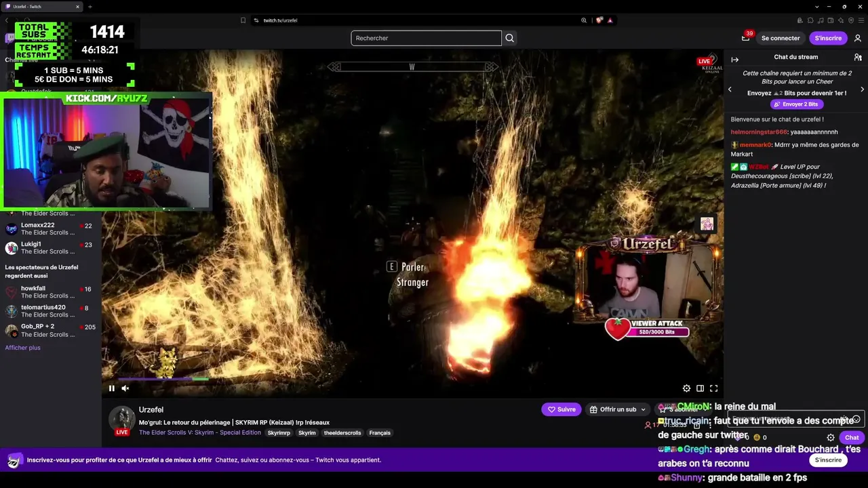
Task: Click the Gob_RP avatar icon
Action: coord(12,331)
